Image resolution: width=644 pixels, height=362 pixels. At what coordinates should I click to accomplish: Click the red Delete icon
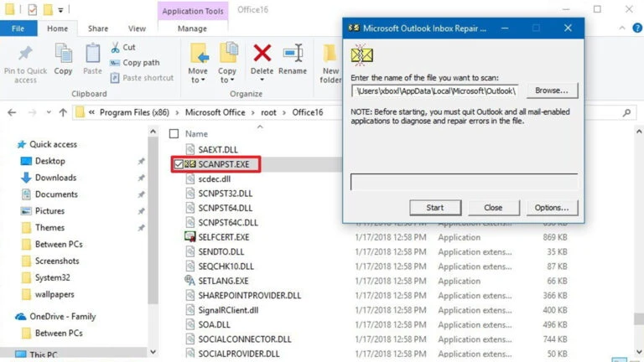[x=262, y=55]
